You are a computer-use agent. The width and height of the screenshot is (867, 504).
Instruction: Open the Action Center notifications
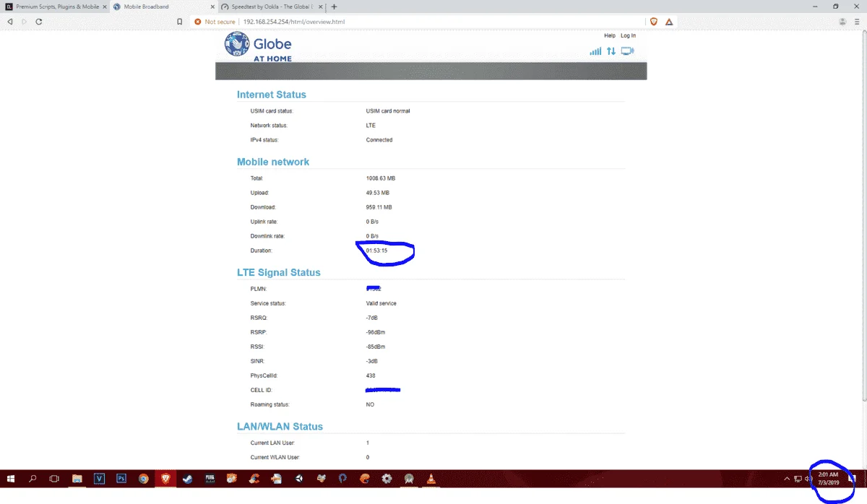853,478
